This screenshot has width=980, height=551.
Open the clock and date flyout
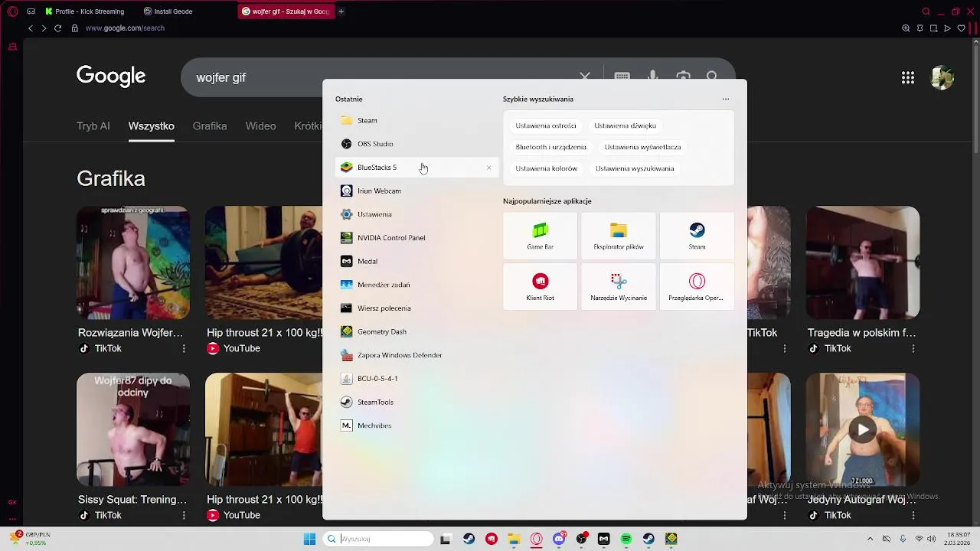[x=959, y=539]
